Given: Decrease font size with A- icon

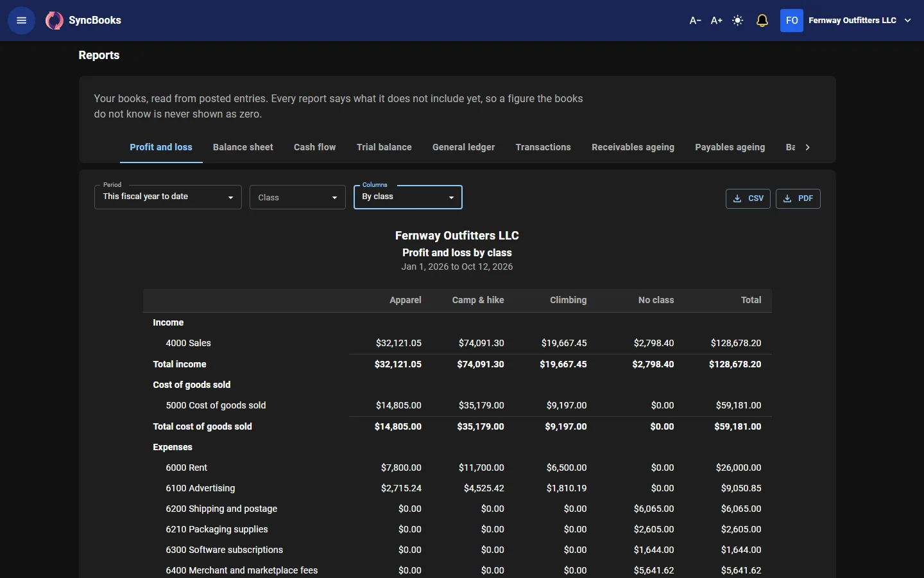Looking at the screenshot, I should [695, 21].
